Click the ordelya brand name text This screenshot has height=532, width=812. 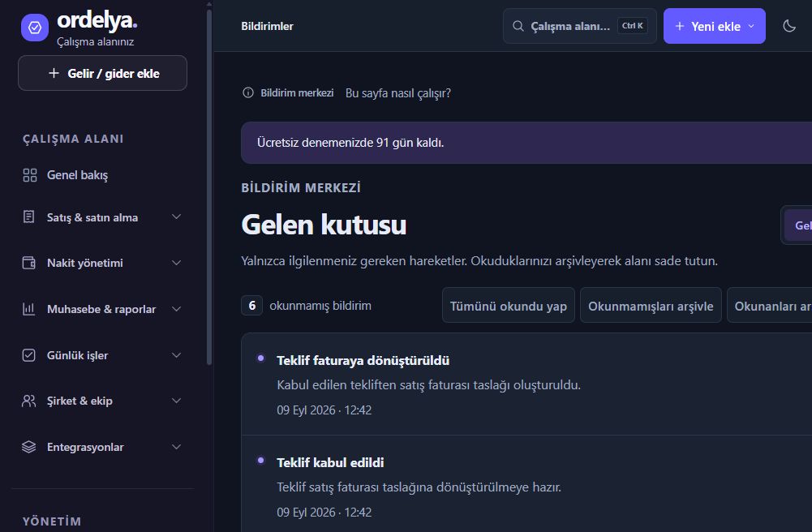pos(97,20)
